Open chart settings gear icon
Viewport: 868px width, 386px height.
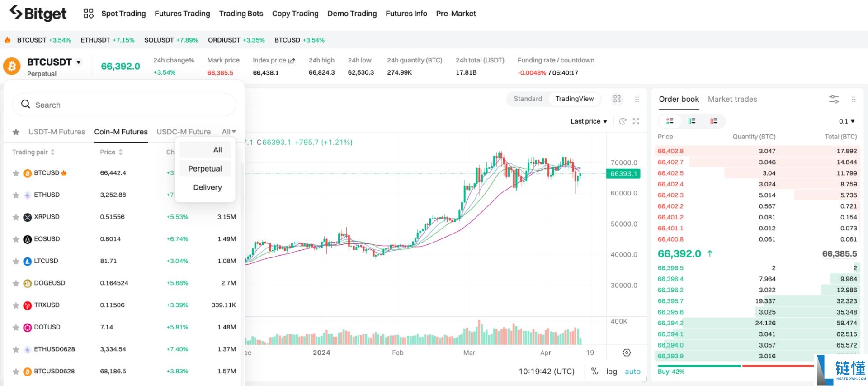(x=627, y=353)
